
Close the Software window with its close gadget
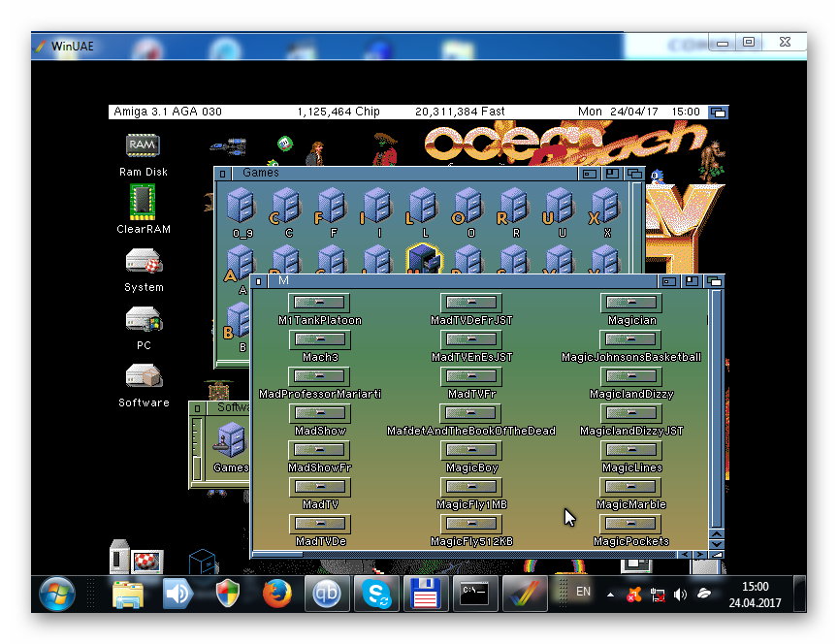pyautogui.click(x=197, y=408)
